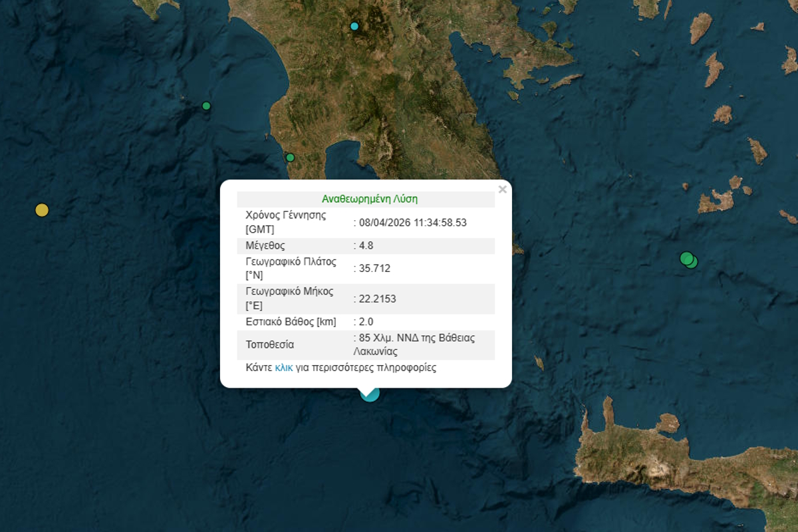
Task: Click the 'Αναθεωρημένη Λύση' popup header
Action: (x=369, y=199)
